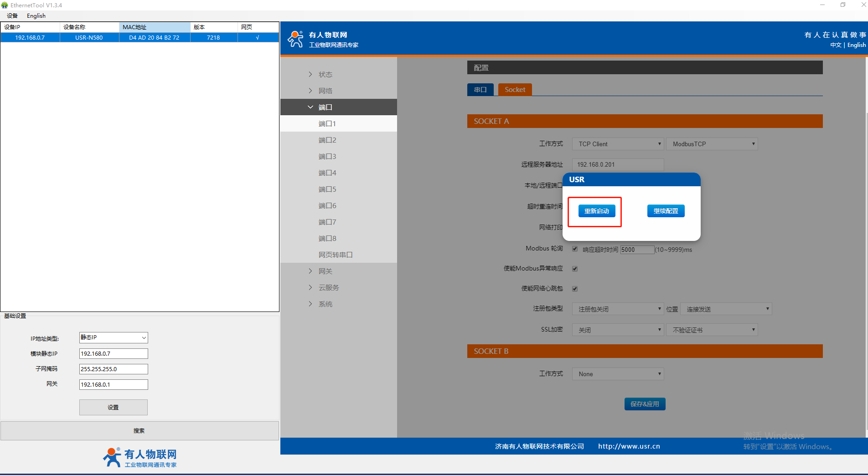Select 端口2 in the sidebar
This screenshot has height=475, width=868.
[327, 140]
